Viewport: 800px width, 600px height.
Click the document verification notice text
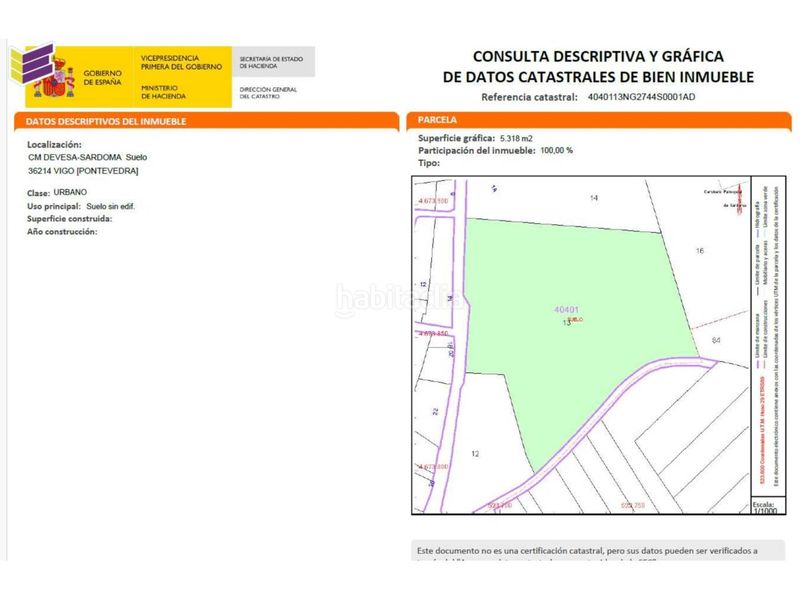587,551
